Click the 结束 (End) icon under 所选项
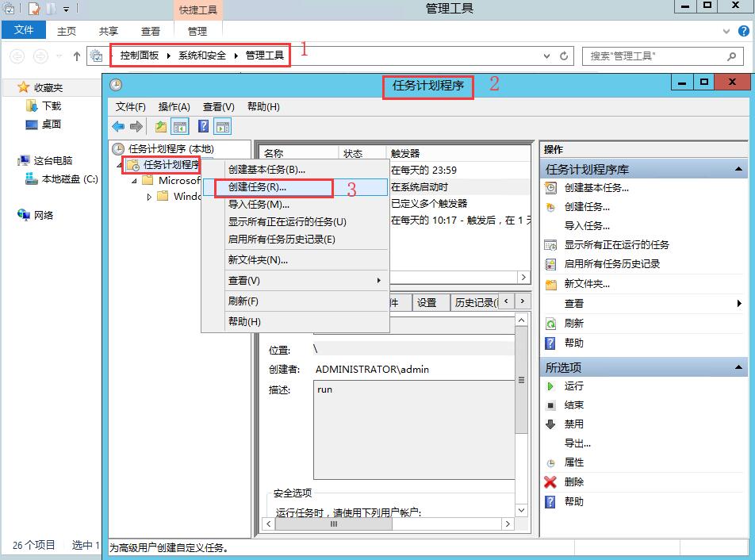The image size is (755, 560). click(x=550, y=405)
